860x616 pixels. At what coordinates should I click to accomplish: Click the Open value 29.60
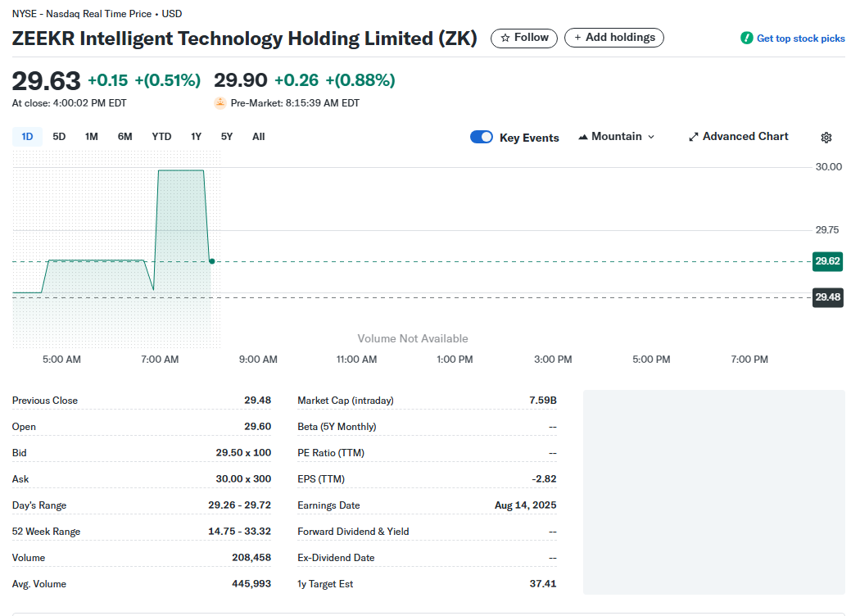(258, 426)
